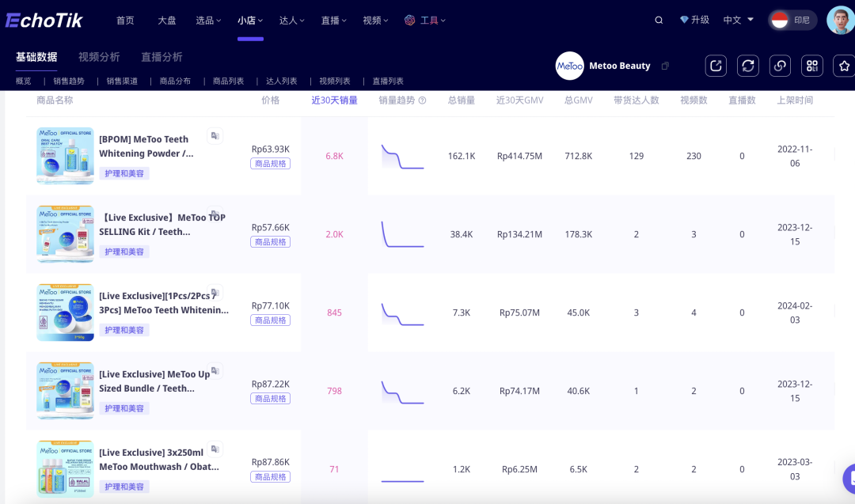
Task: Toggle the 印尼 region switch
Action: pyautogui.click(x=792, y=21)
